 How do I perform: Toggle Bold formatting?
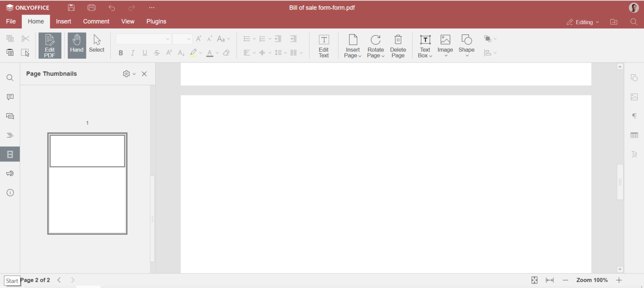pos(121,53)
